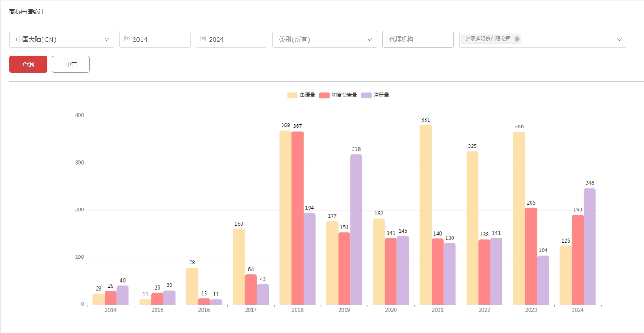The height and width of the screenshot is (333, 644).
Task: Click the 商标申请统计 panel title
Action: [x=27, y=12]
